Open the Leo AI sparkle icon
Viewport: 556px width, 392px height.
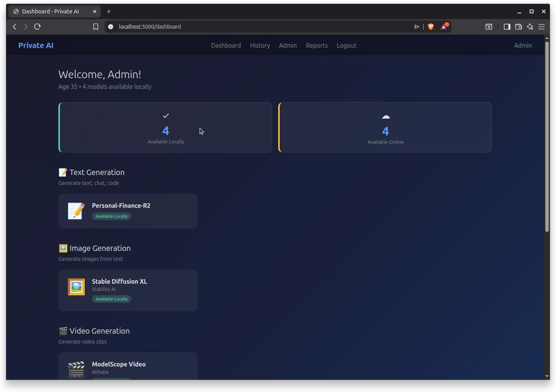coord(530,27)
